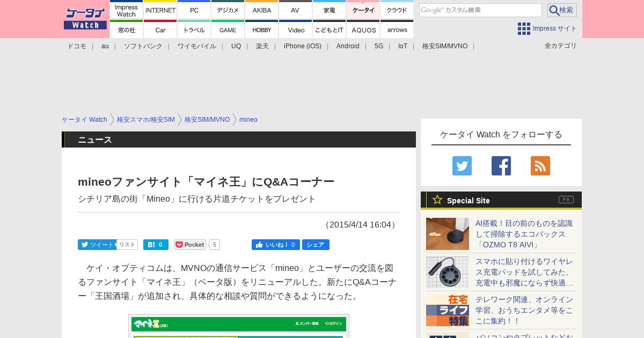Viewport: 644px width, 338px height.
Task: Open the OZMO T8 AIVI robot vacuum thumbnail
Action: point(448,234)
